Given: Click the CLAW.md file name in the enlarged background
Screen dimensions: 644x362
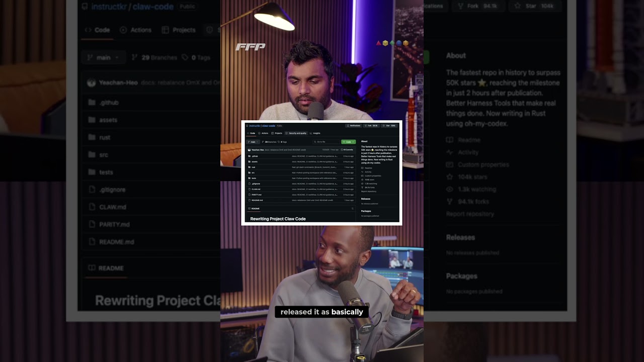Looking at the screenshot, I should 113,207.
